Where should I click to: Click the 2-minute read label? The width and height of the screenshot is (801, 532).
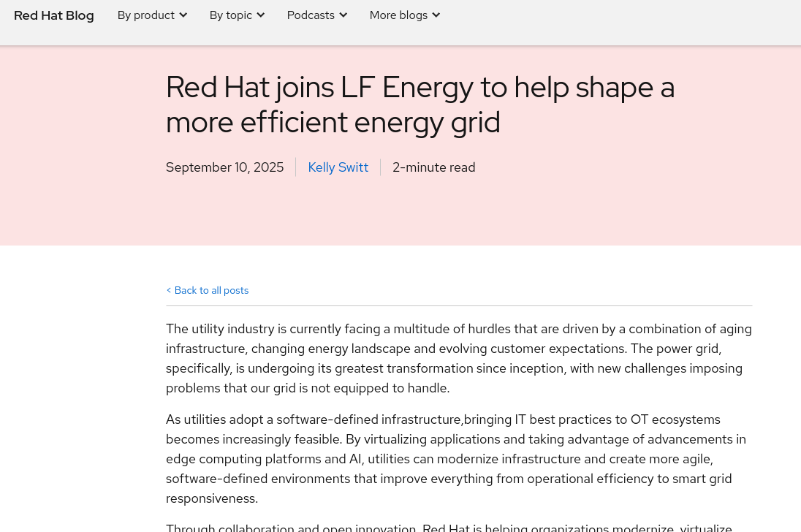(x=433, y=167)
